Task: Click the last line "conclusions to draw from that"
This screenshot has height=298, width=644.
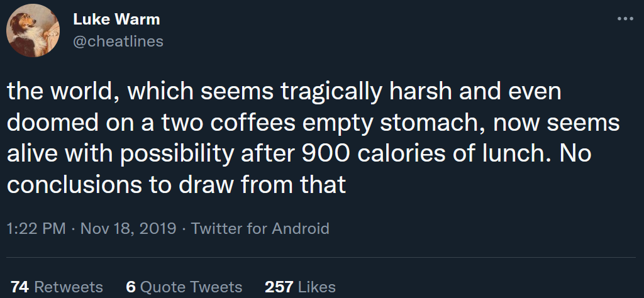Action: pyautogui.click(x=177, y=185)
